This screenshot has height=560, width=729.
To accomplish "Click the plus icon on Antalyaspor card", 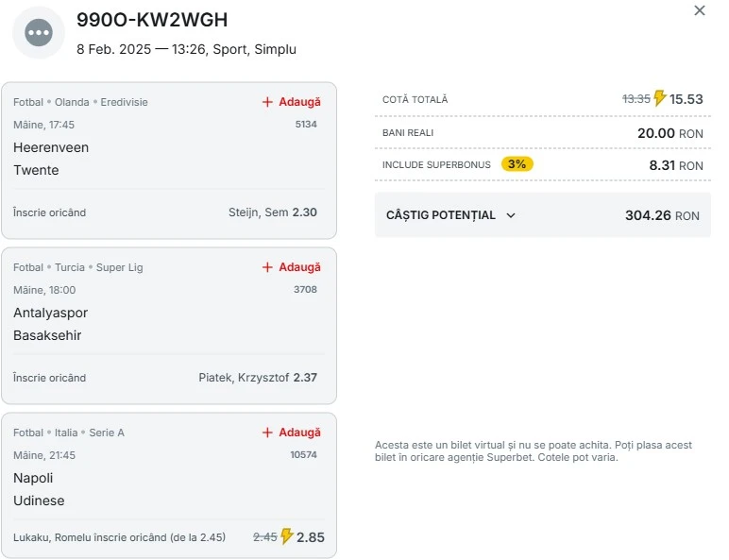I will pos(267,267).
